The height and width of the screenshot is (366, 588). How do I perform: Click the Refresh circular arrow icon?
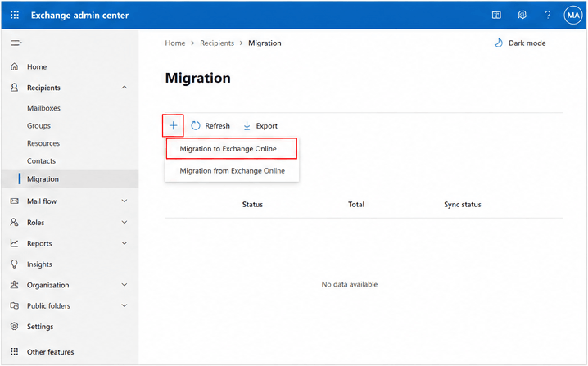coord(196,125)
